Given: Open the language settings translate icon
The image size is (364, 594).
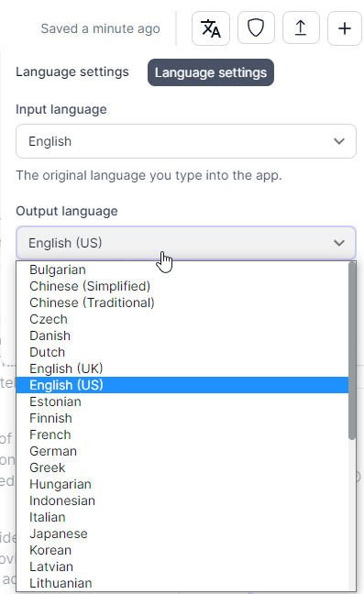Looking at the screenshot, I should [211, 28].
